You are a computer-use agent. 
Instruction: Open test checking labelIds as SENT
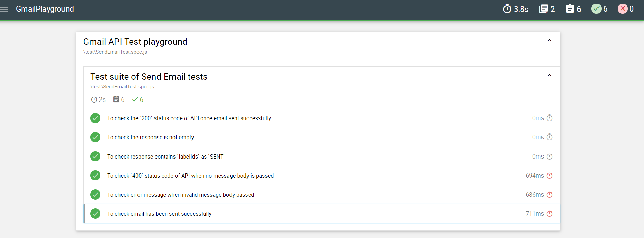coord(322,157)
